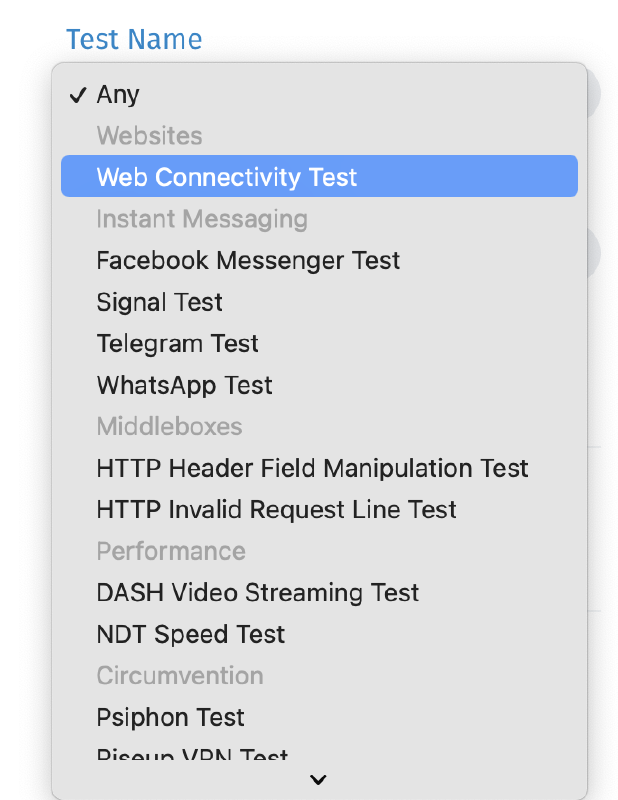Choose the NDT Speed Test option
Image resolution: width=618 pixels, height=800 pixels.
(x=190, y=634)
